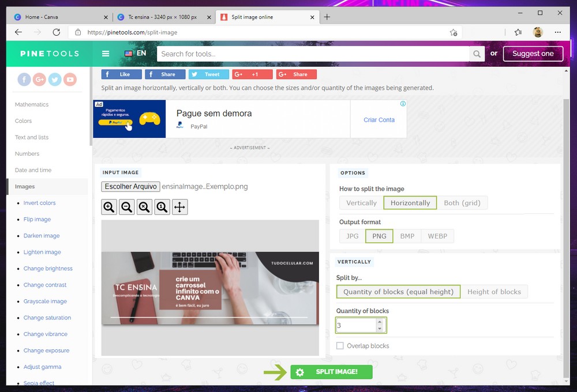The image size is (577, 392).
Task: Choose Vertically split option
Action: (x=361, y=203)
